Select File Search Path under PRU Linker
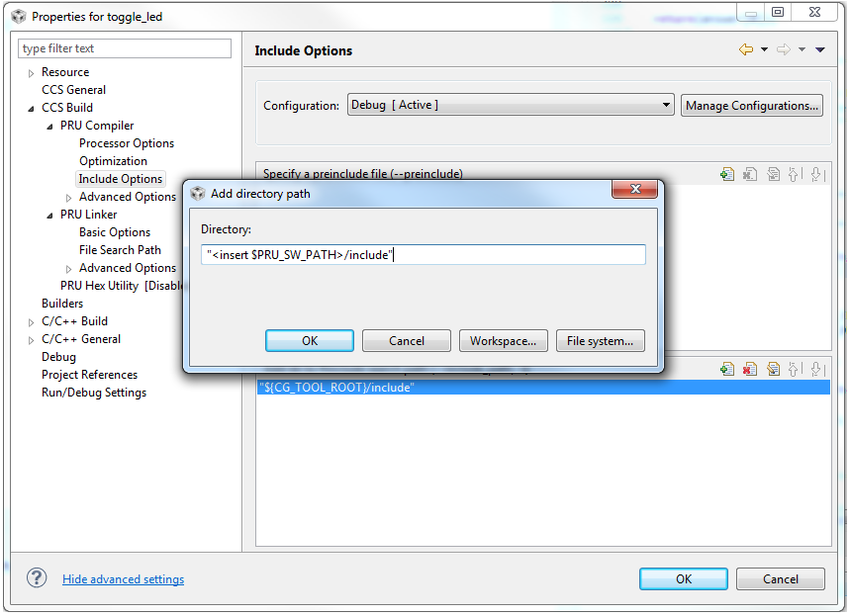 120,250
